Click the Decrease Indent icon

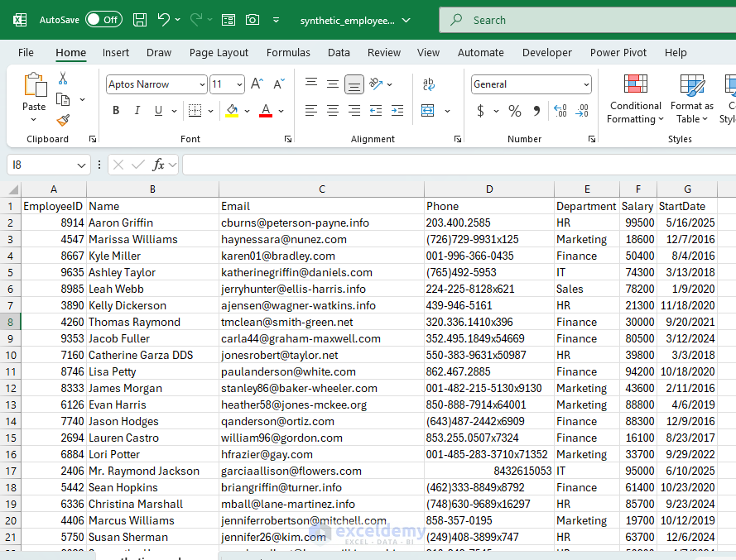(x=376, y=111)
